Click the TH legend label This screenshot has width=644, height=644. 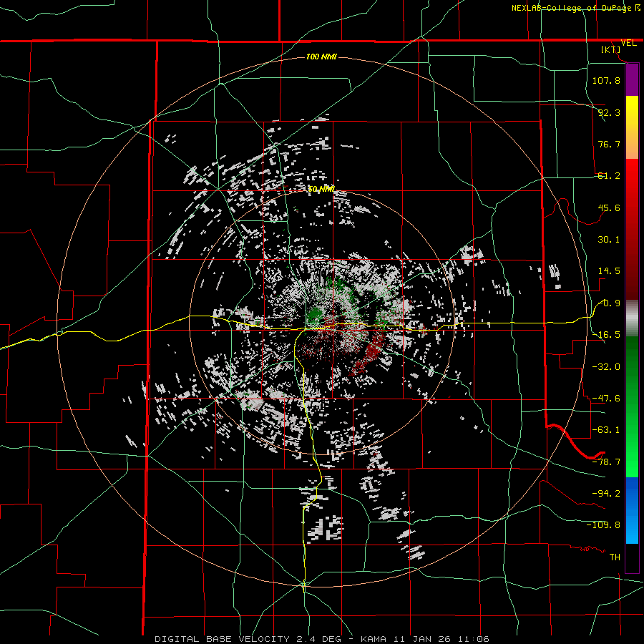pyautogui.click(x=615, y=557)
